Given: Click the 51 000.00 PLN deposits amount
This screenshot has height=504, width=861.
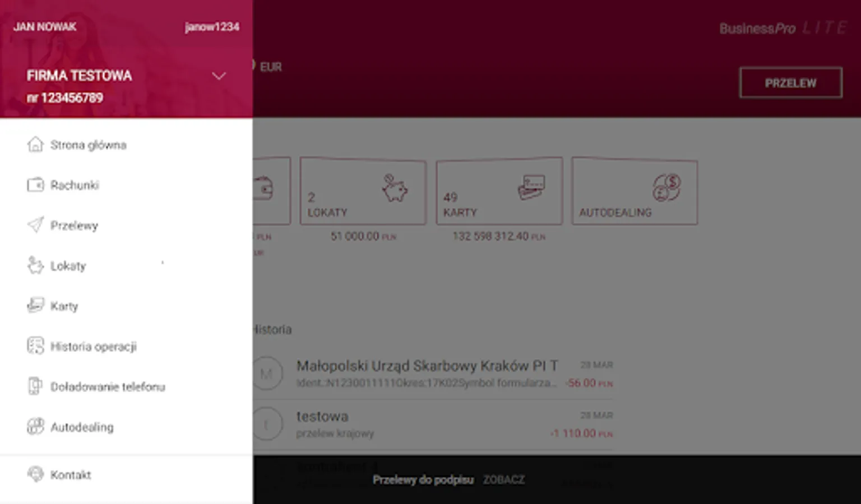Looking at the screenshot, I should pos(363,236).
